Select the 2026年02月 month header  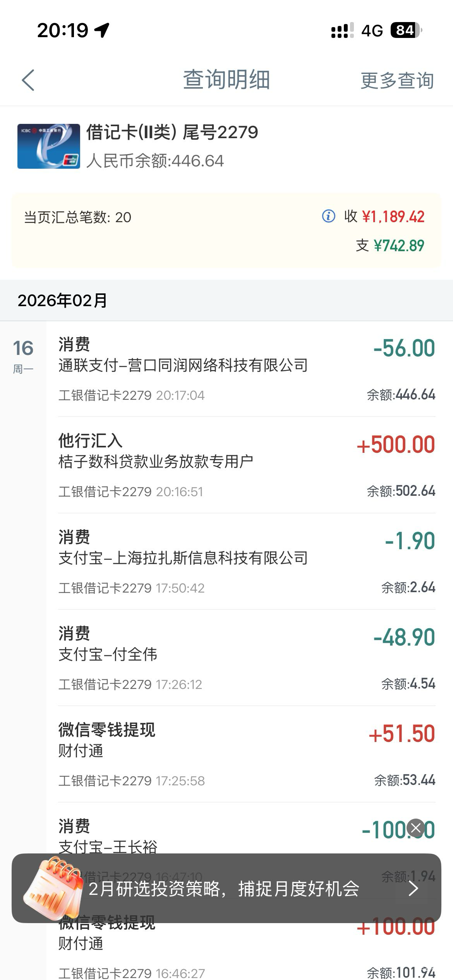[62, 301]
